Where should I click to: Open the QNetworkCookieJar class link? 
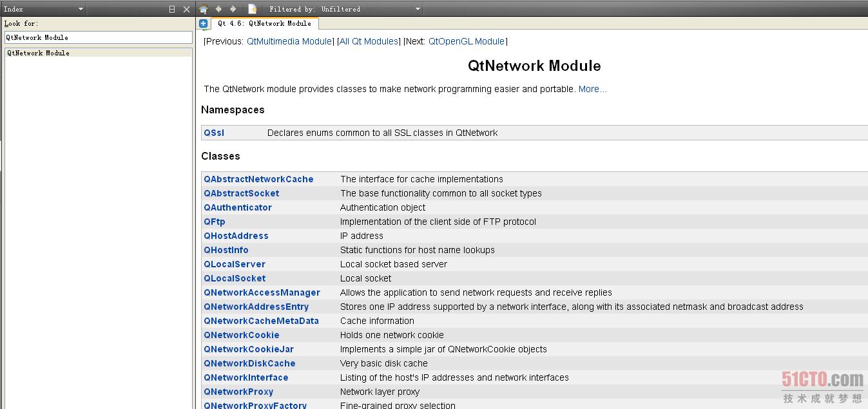tap(249, 349)
